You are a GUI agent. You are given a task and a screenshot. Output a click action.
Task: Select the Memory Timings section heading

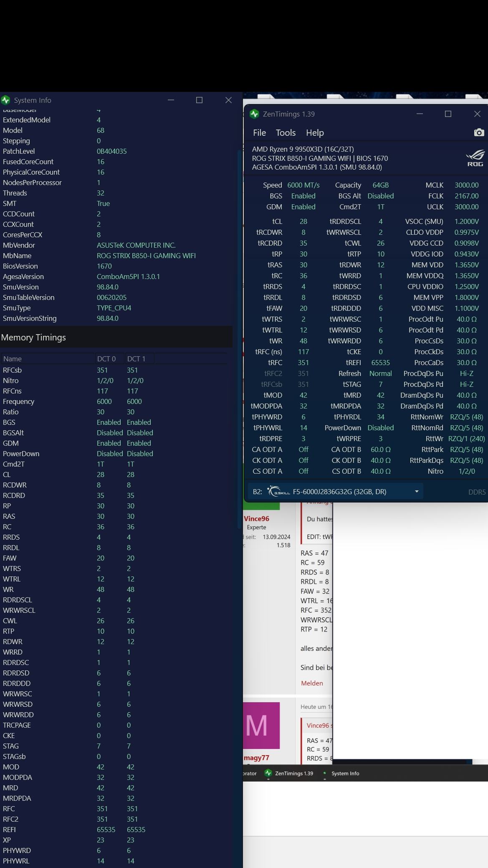coord(33,338)
